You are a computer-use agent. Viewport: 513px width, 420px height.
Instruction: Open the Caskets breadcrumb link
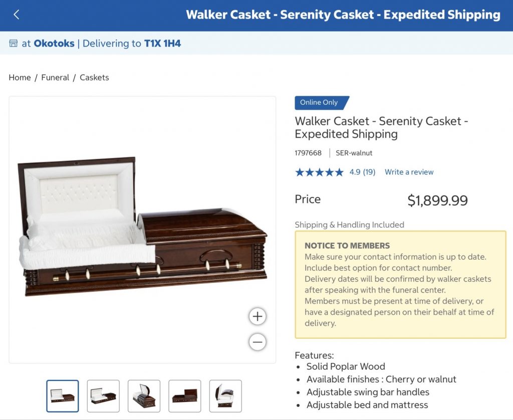pyautogui.click(x=94, y=78)
